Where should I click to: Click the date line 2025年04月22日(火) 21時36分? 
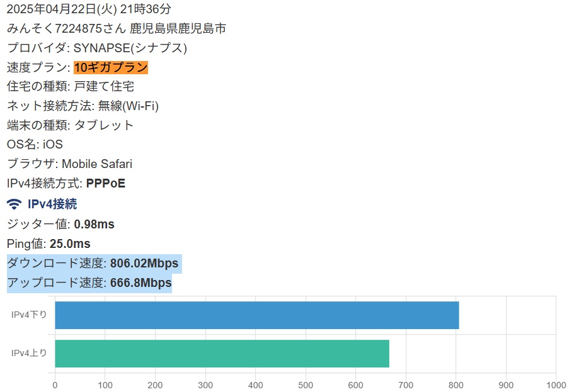coord(88,9)
